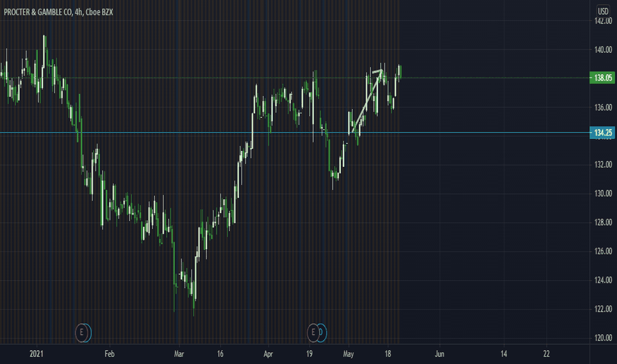The height and width of the screenshot is (364, 617).
Task: Click the Feb label on time axis
Action: point(109,354)
